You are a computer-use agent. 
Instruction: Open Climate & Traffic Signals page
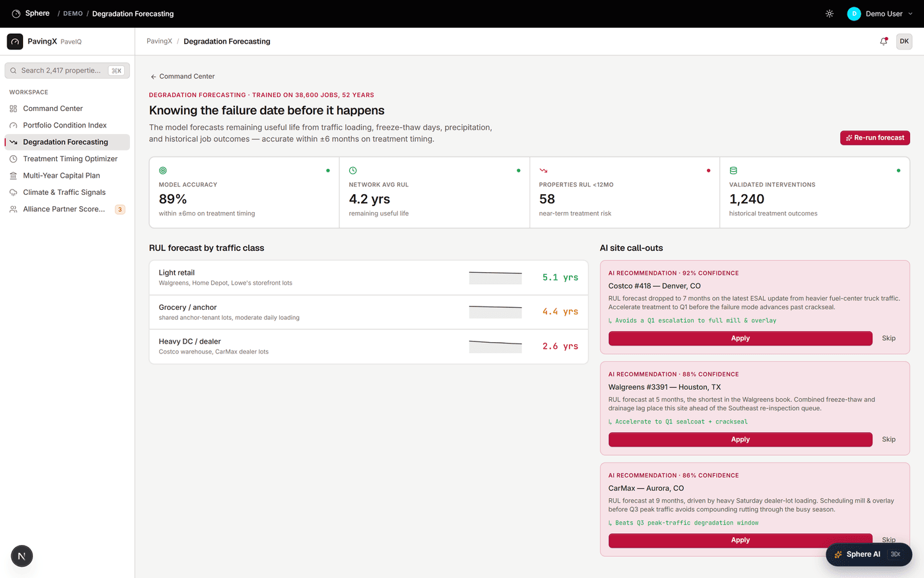tap(67, 192)
